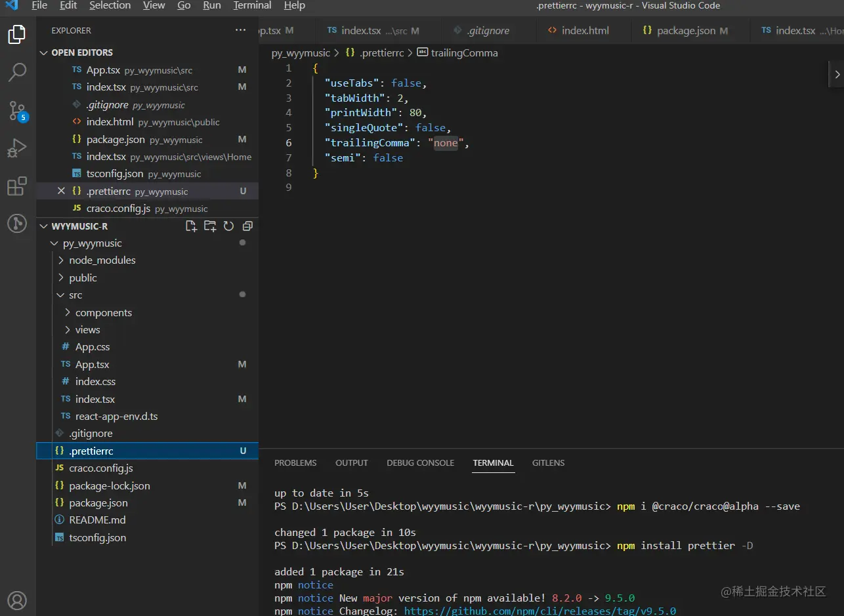Switch to the Problems panel tab
The height and width of the screenshot is (616, 844).
click(295, 463)
